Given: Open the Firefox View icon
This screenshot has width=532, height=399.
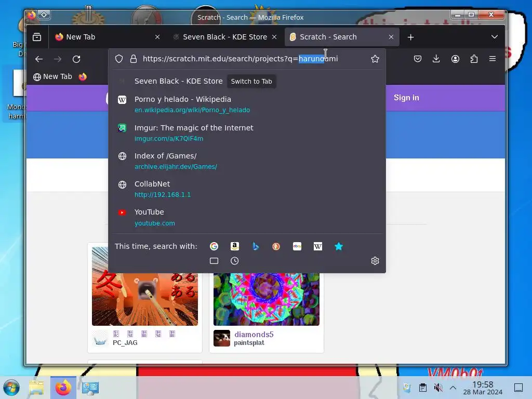Looking at the screenshot, I should [x=37, y=37].
